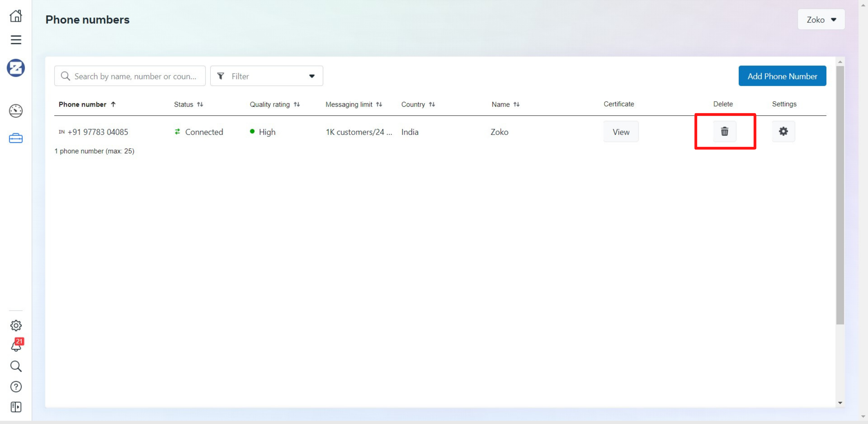
Task: Open the Zoko account dropdown
Action: pyautogui.click(x=821, y=19)
